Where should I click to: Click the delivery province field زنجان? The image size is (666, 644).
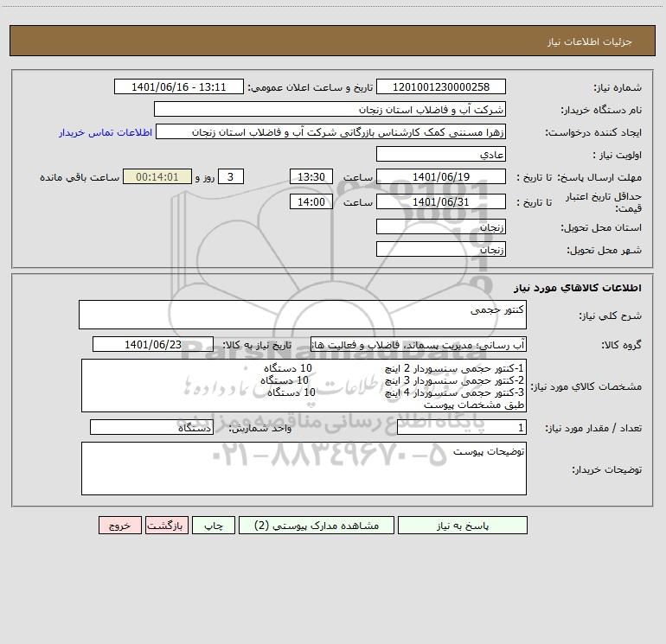coord(441,226)
